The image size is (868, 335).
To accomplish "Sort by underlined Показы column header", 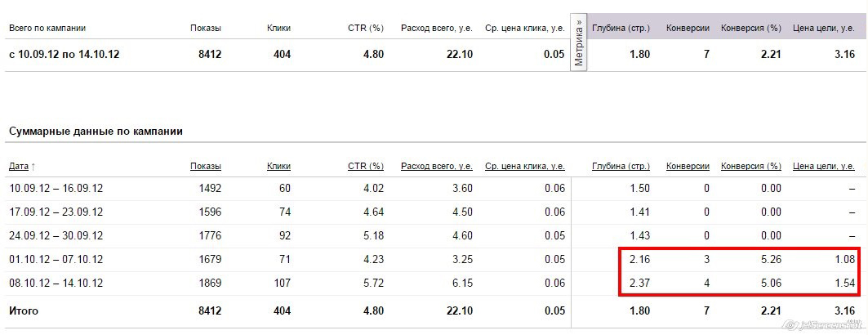I will (206, 166).
